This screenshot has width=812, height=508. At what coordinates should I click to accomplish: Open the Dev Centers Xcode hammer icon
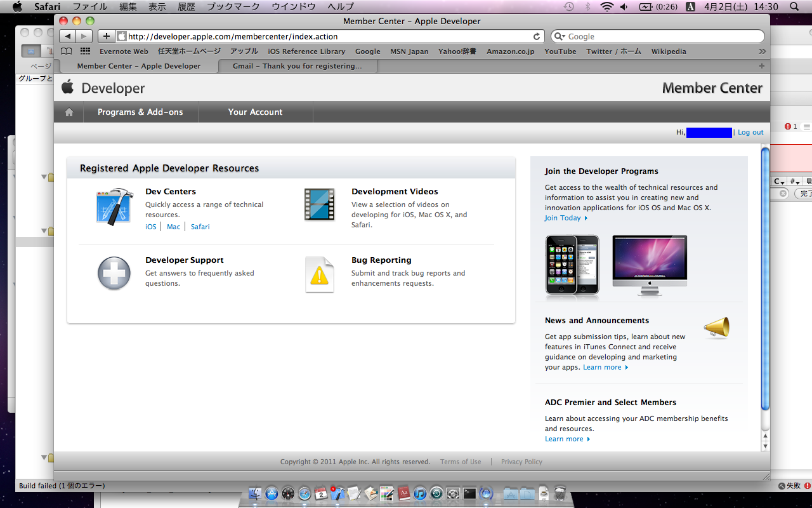(114, 206)
